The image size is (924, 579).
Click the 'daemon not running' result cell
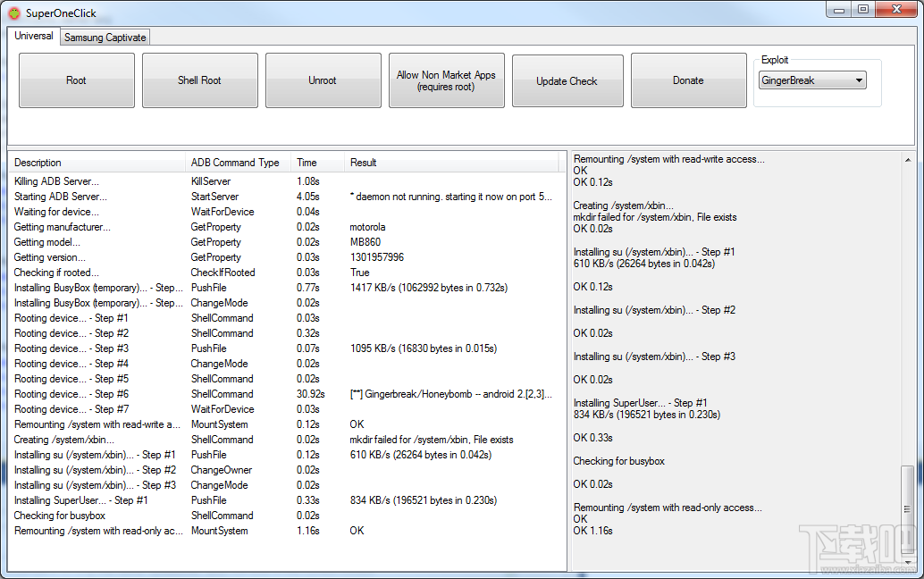pyautogui.click(x=450, y=197)
